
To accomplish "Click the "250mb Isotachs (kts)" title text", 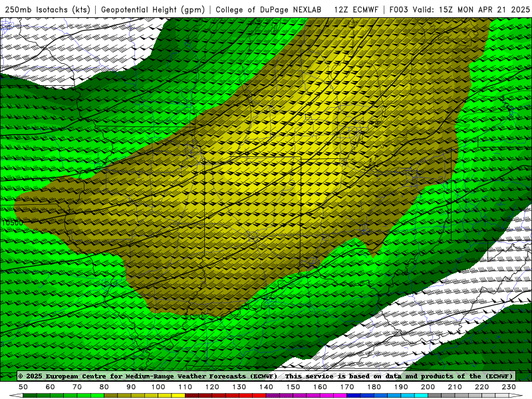I will click(x=47, y=9).
